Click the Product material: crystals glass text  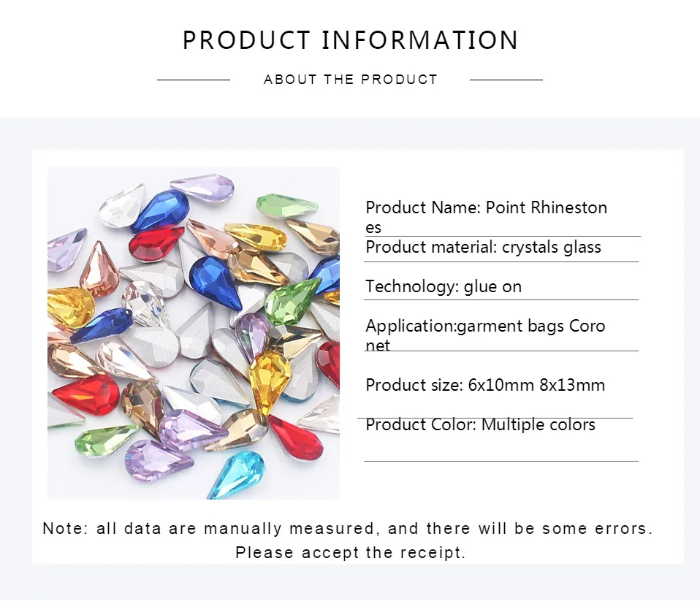tap(483, 248)
